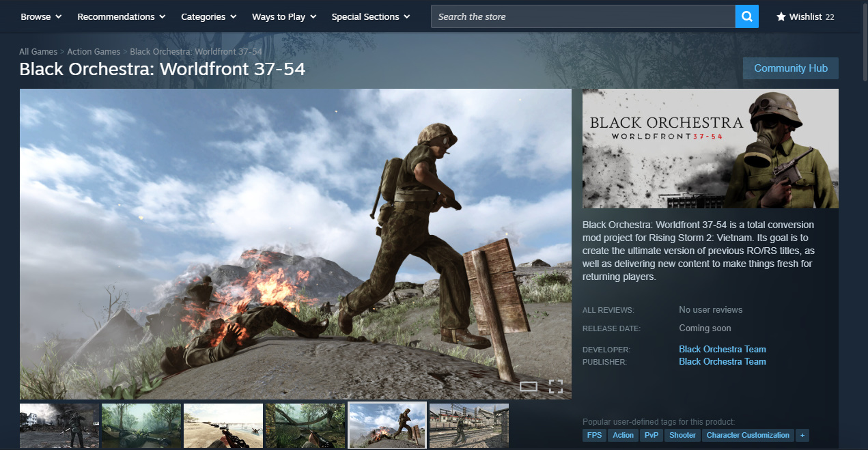Select the FPS tag
The width and height of the screenshot is (868, 450).
tap(595, 435)
